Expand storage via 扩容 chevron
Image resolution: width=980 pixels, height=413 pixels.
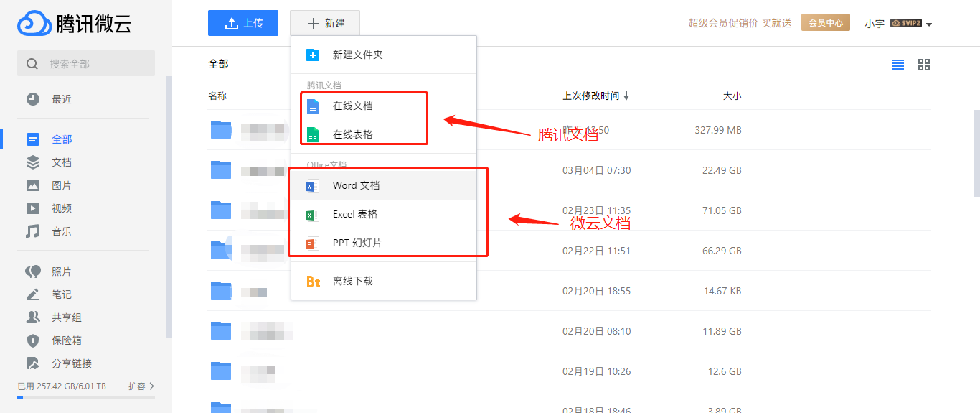(x=152, y=386)
